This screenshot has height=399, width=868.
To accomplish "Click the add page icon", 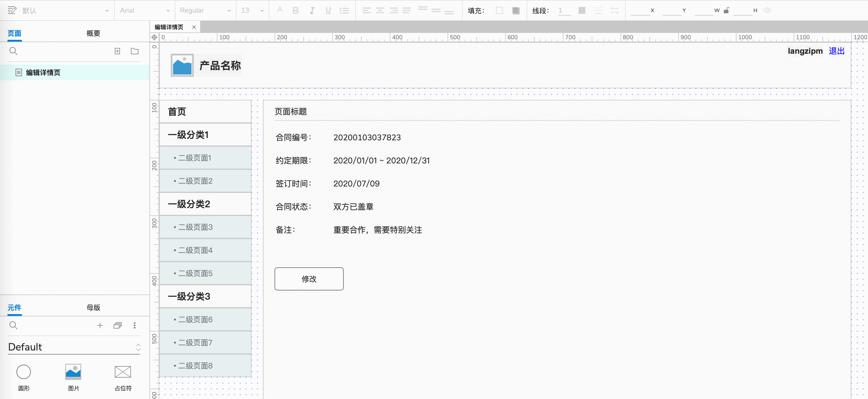I will point(117,51).
